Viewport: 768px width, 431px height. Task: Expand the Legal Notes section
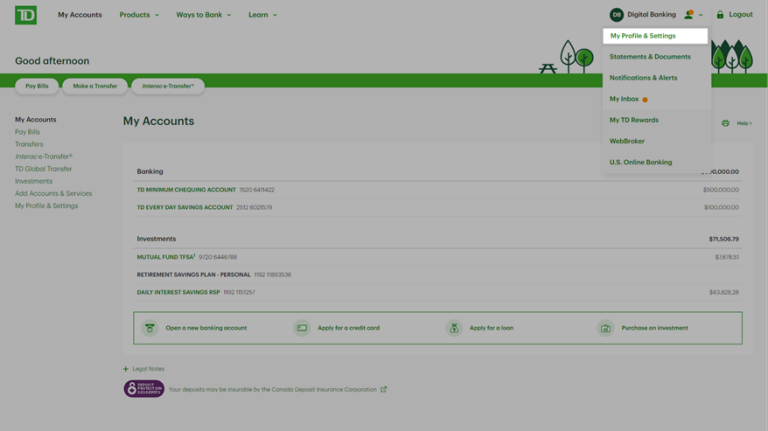[x=143, y=369]
